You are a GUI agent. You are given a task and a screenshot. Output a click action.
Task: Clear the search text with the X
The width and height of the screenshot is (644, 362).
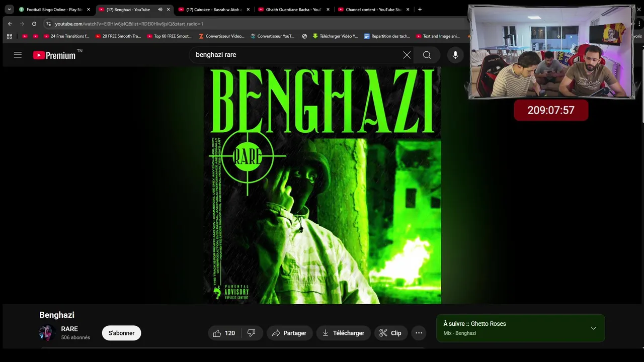(407, 55)
